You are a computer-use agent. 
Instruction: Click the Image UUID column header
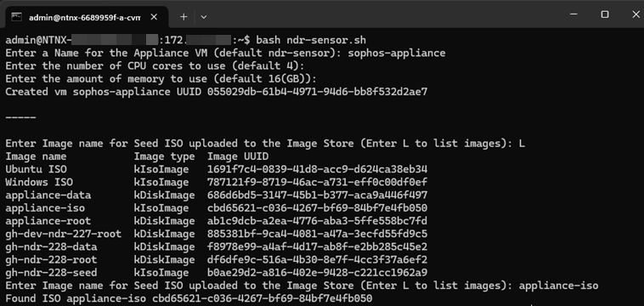(x=238, y=156)
